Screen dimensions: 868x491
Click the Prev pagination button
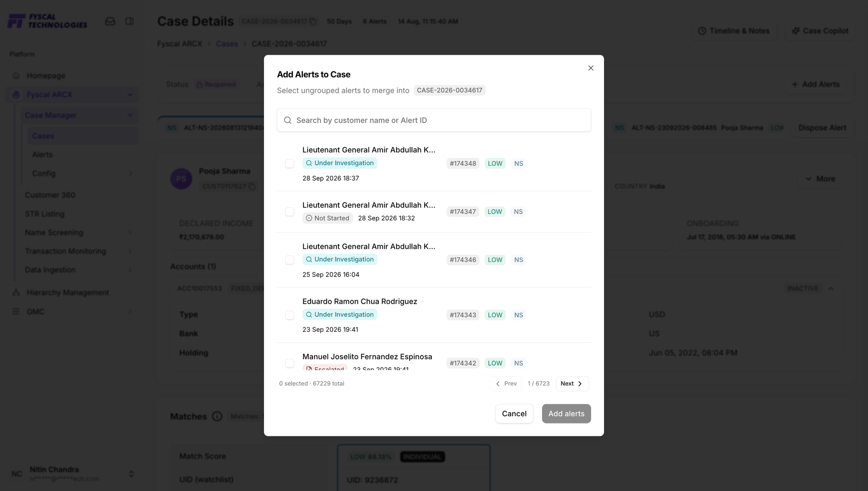[505, 384]
